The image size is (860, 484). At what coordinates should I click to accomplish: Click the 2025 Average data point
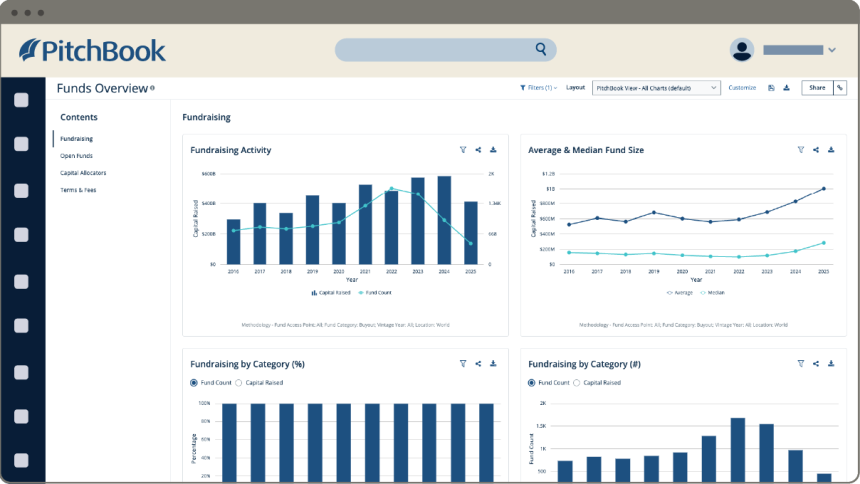(824, 189)
